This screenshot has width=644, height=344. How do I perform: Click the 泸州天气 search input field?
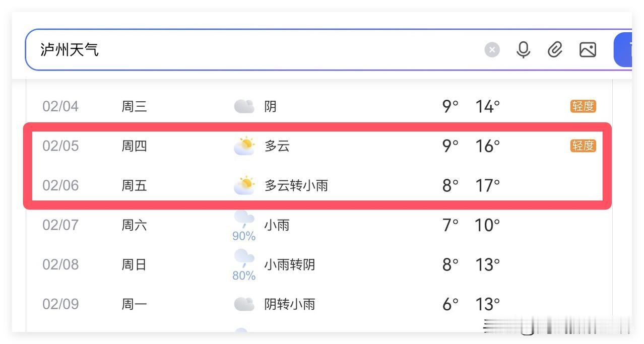coord(252,49)
